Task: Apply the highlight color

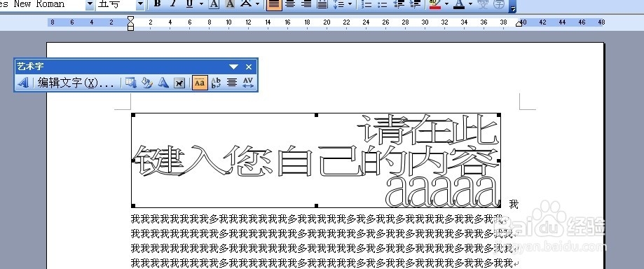Action: (x=434, y=4)
